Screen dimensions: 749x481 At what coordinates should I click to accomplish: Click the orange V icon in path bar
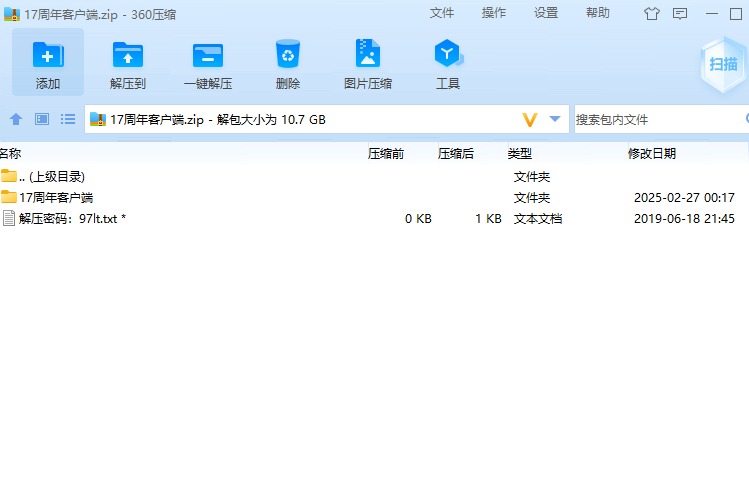530,119
